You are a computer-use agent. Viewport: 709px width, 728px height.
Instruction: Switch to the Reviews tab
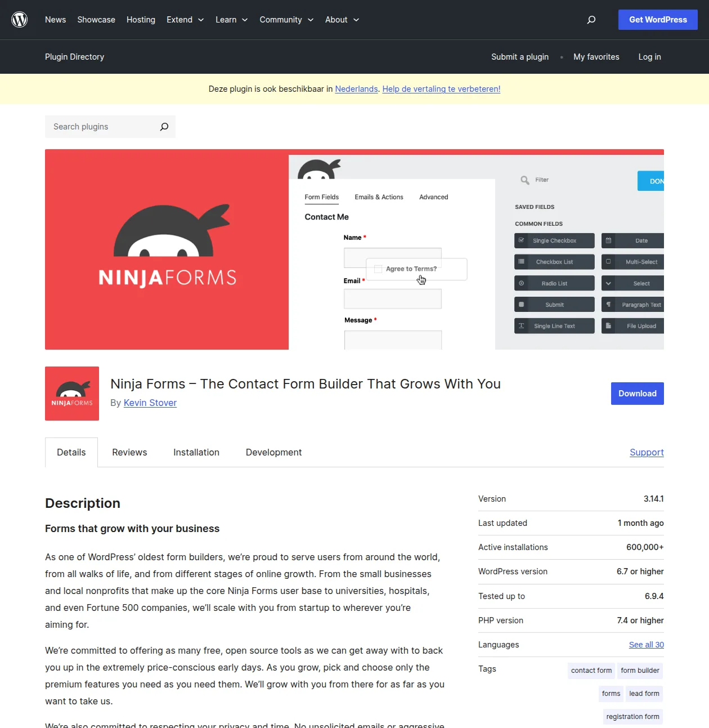click(x=129, y=452)
